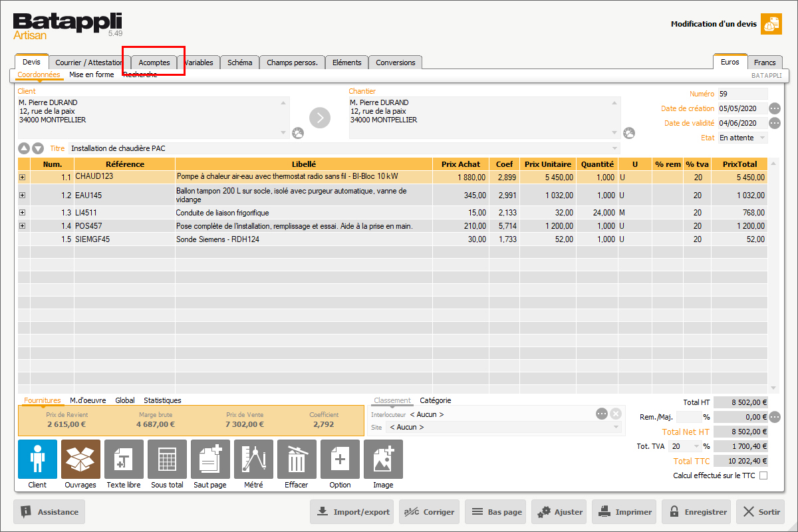
Task: Insert a Saut page break
Action: 210,459
